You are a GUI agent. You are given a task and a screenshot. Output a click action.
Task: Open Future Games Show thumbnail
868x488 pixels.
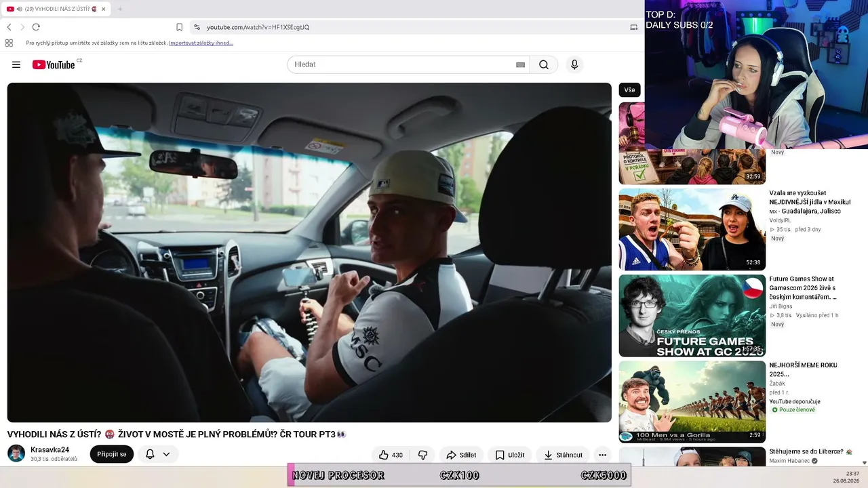click(x=692, y=315)
